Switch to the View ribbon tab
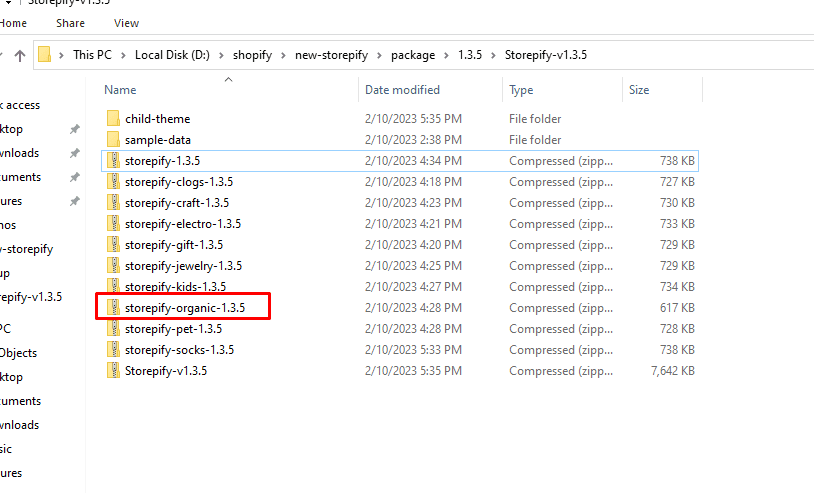This screenshot has height=493, width=814. tap(127, 22)
